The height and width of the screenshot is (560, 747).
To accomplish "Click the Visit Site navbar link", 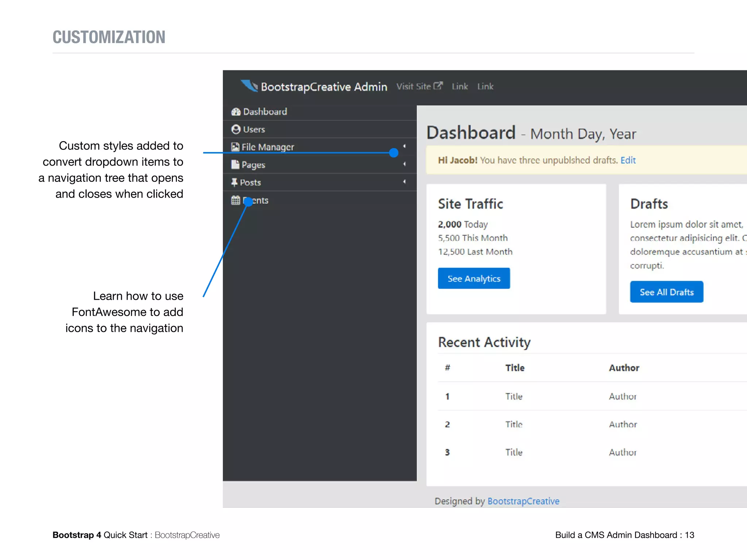I will 414,86.
